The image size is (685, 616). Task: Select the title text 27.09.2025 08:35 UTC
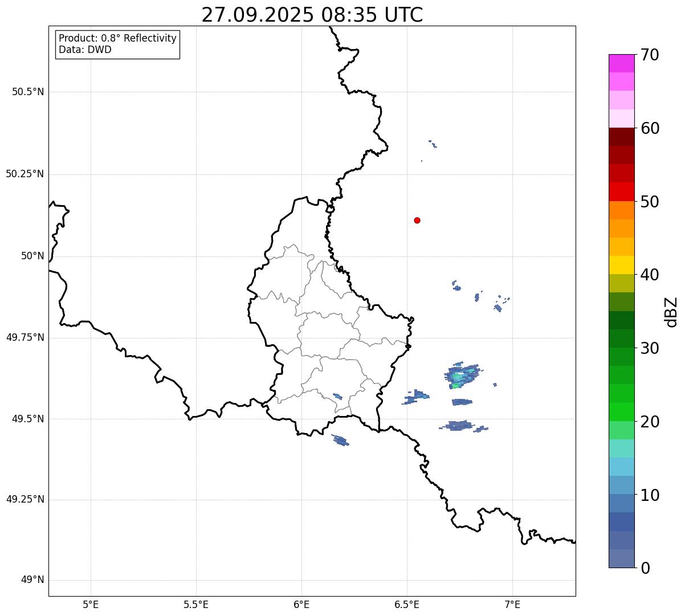[x=312, y=15]
